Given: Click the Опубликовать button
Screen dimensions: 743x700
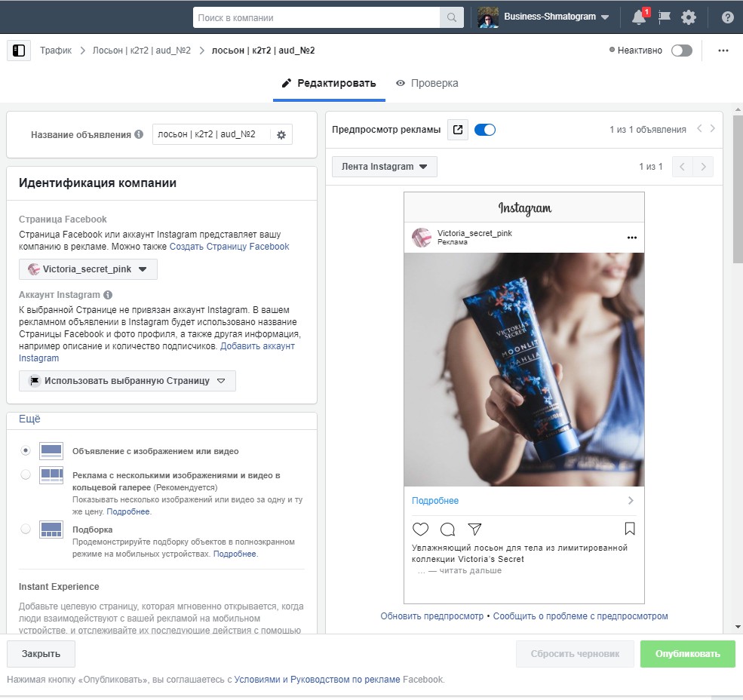Looking at the screenshot, I should pos(688,654).
